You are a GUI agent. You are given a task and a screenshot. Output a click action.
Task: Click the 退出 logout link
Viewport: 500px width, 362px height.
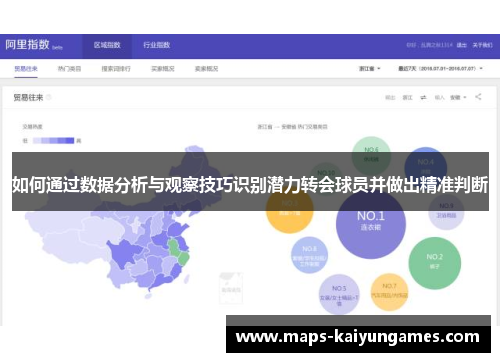tap(462, 45)
